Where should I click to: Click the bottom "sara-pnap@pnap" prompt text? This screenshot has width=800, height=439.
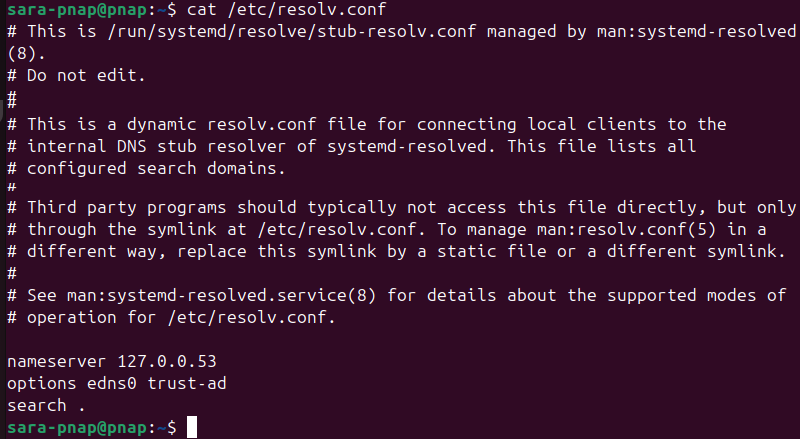point(76,428)
